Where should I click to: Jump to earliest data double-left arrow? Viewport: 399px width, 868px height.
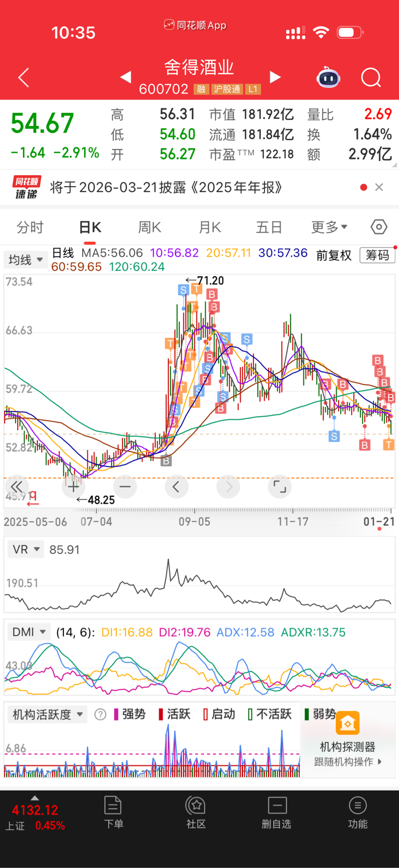[x=16, y=487]
